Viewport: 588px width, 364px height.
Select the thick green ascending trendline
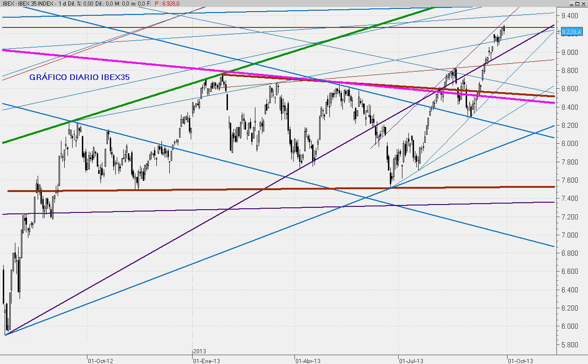[140, 100]
